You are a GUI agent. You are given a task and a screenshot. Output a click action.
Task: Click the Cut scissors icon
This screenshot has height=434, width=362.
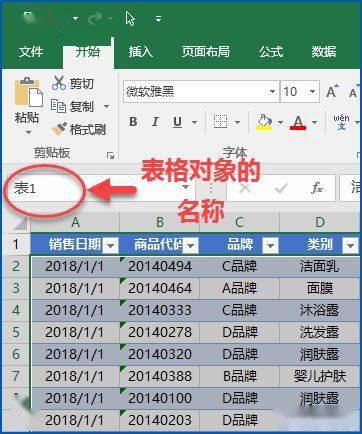(59, 83)
